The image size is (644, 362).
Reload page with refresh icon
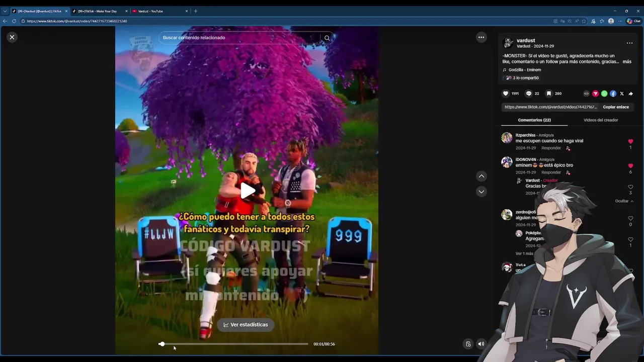[14, 21]
